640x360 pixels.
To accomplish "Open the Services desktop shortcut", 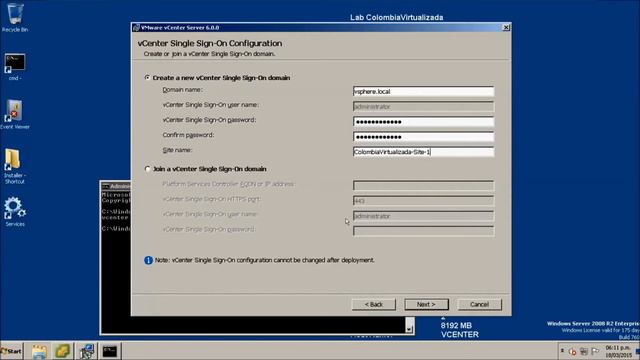I will (15, 212).
